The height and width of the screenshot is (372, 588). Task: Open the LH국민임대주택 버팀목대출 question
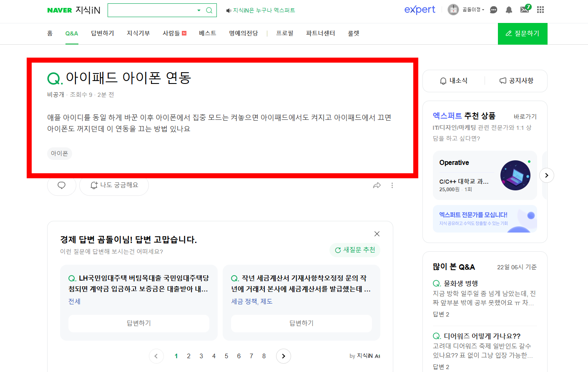[138, 283]
